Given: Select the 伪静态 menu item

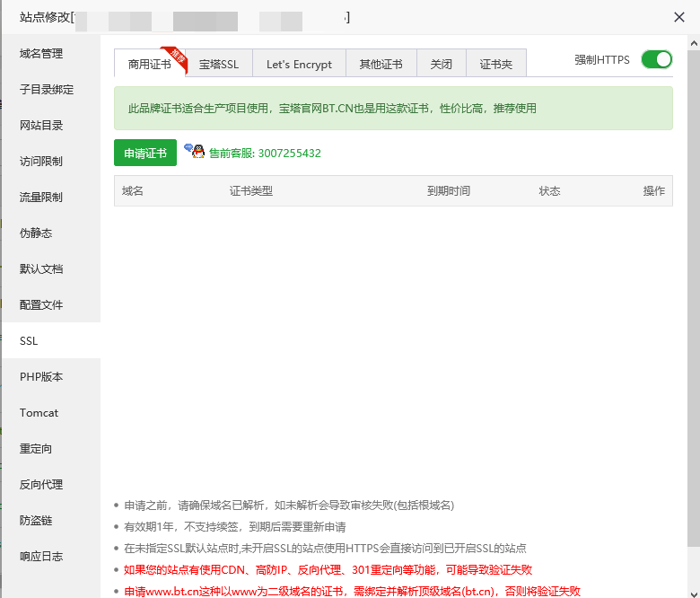Looking at the screenshot, I should 36,233.
